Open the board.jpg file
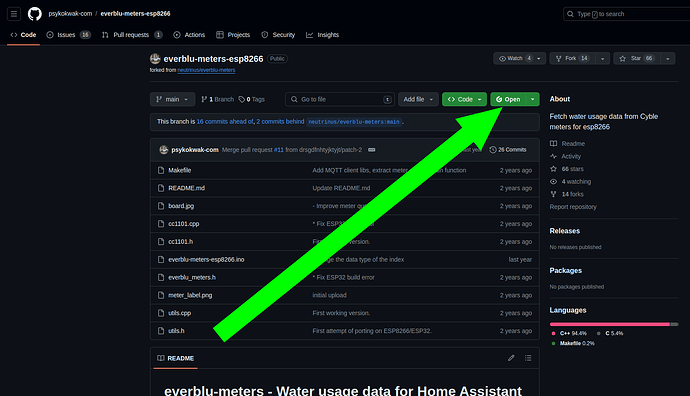Screen dimensions: 690x396 click(181, 206)
